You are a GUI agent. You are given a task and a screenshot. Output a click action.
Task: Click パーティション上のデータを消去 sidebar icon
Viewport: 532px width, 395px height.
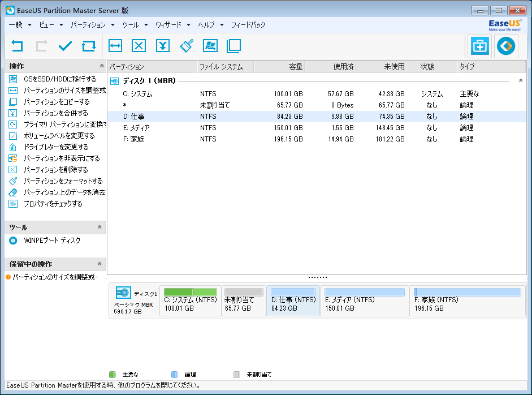coord(13,192)
